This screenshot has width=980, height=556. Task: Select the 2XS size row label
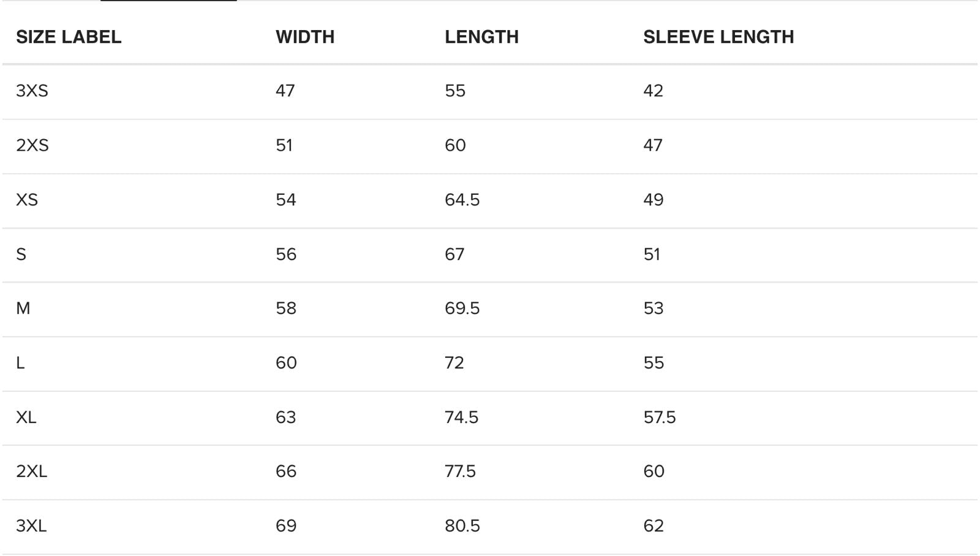pos(32,145)
